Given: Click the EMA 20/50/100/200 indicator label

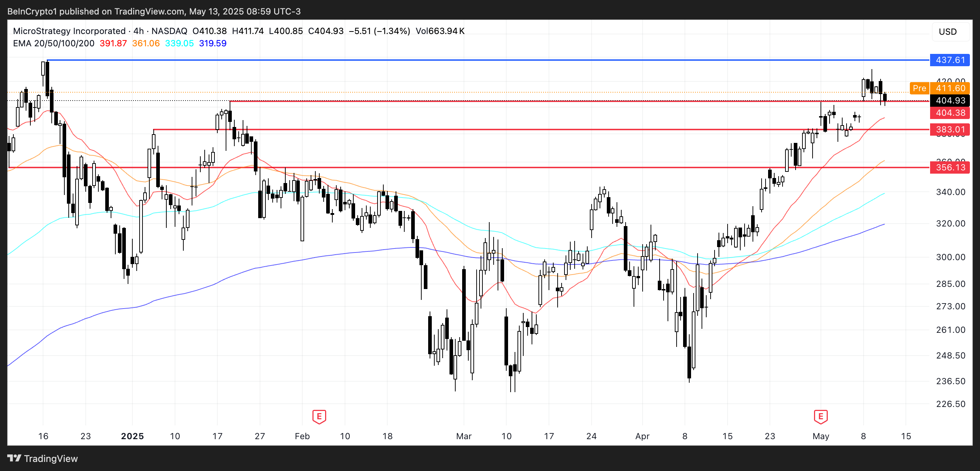Looking at the screenshot, I should point(54,43).
